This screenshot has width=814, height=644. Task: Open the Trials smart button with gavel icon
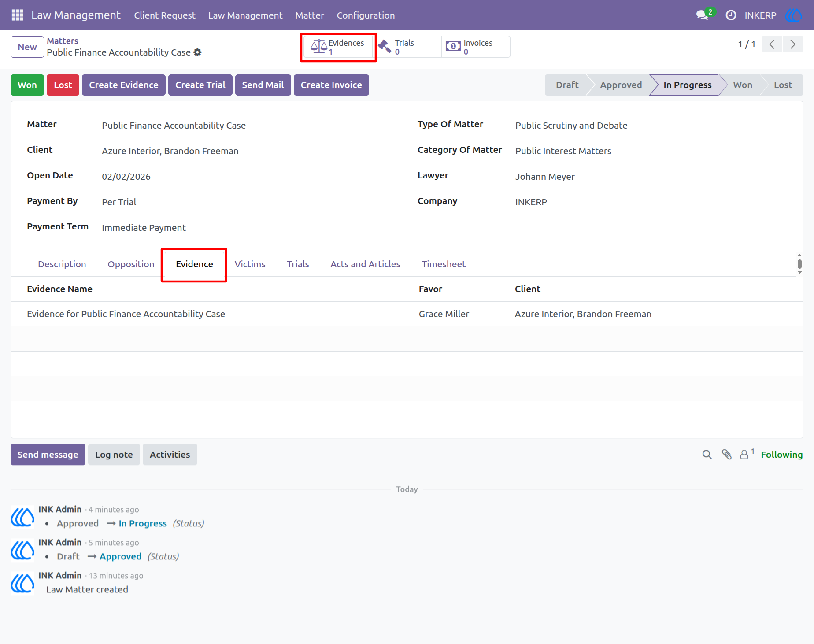coord(407,47)
